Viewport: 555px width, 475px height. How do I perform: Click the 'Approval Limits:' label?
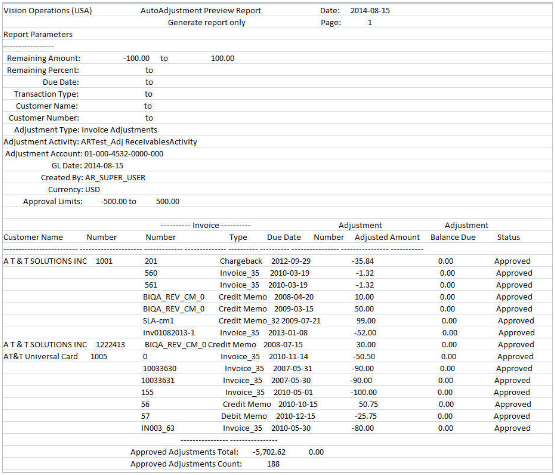(53, 202)
